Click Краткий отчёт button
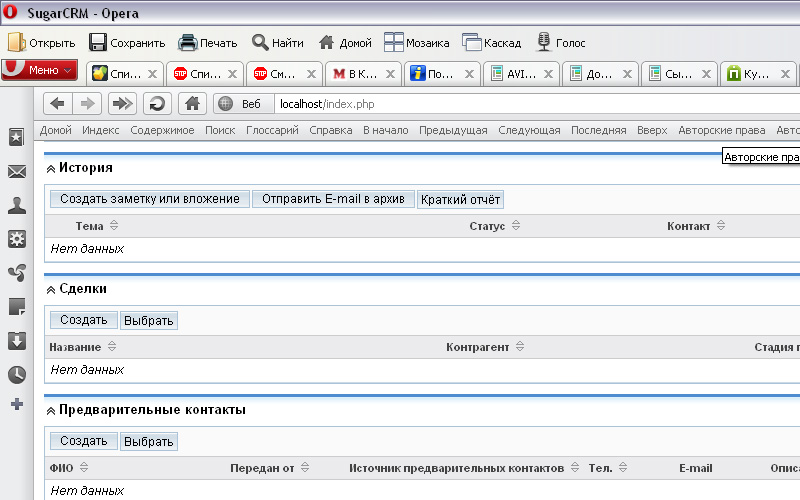The image size is (800, 500). 460,199
